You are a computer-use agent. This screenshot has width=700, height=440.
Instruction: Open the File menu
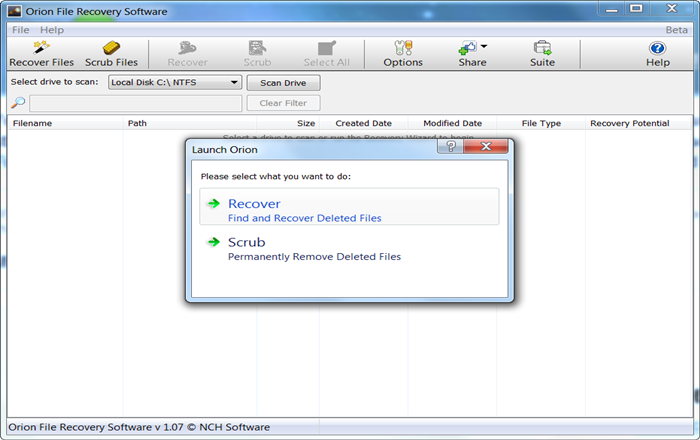point(21,30)
